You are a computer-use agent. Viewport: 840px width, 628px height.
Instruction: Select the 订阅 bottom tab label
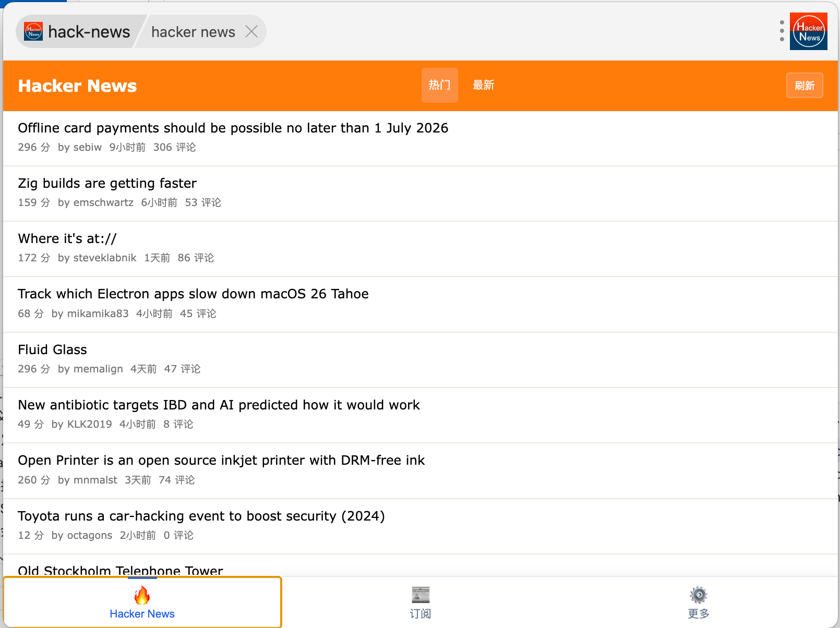pyautogui.click(x=421, y=614)
